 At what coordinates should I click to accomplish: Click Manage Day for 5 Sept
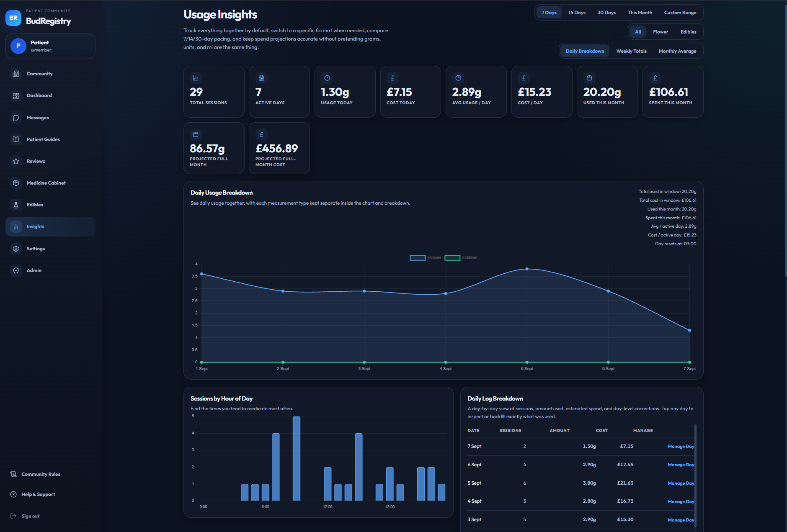[681, 483]
